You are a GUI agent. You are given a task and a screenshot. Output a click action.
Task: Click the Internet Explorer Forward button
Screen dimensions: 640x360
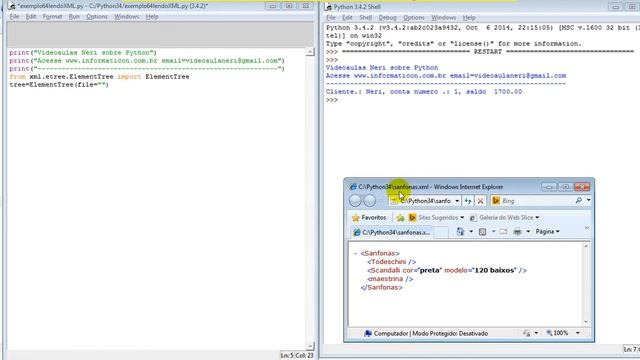coord(370,200)
